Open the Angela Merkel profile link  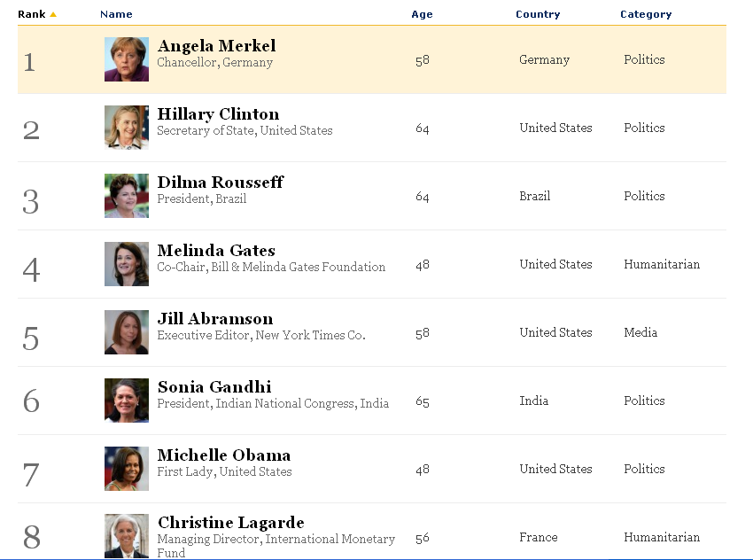coord(216,46)
